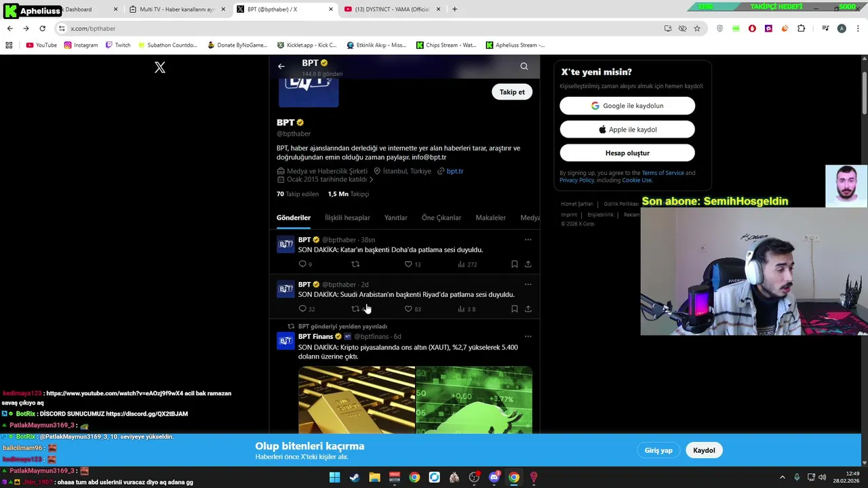Open Discord from the taskbar
The width and height of the screenshot is (868, 488).
494,477
